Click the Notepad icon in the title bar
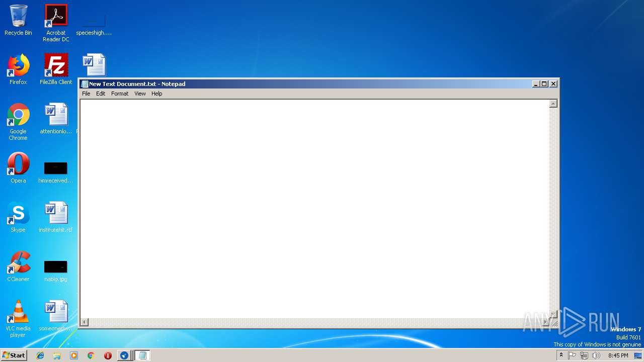Image resolution: width=644 pixels, height=362 pixels. 85,84
